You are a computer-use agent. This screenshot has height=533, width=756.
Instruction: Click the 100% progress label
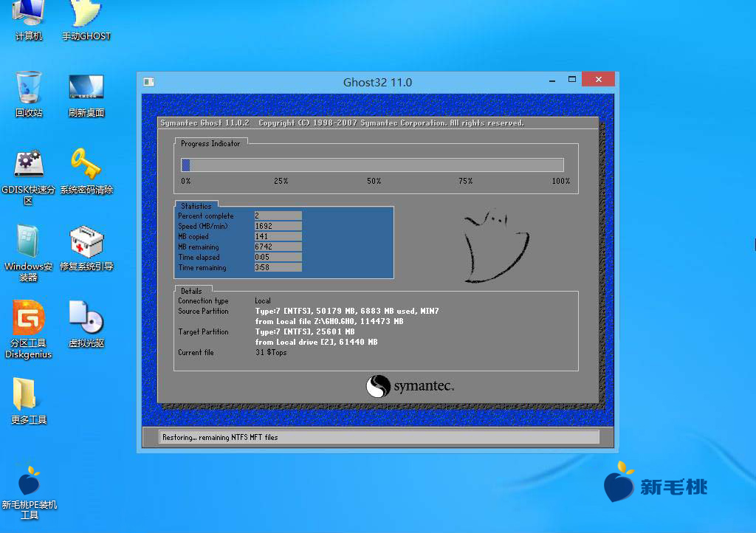coord(561,181)
